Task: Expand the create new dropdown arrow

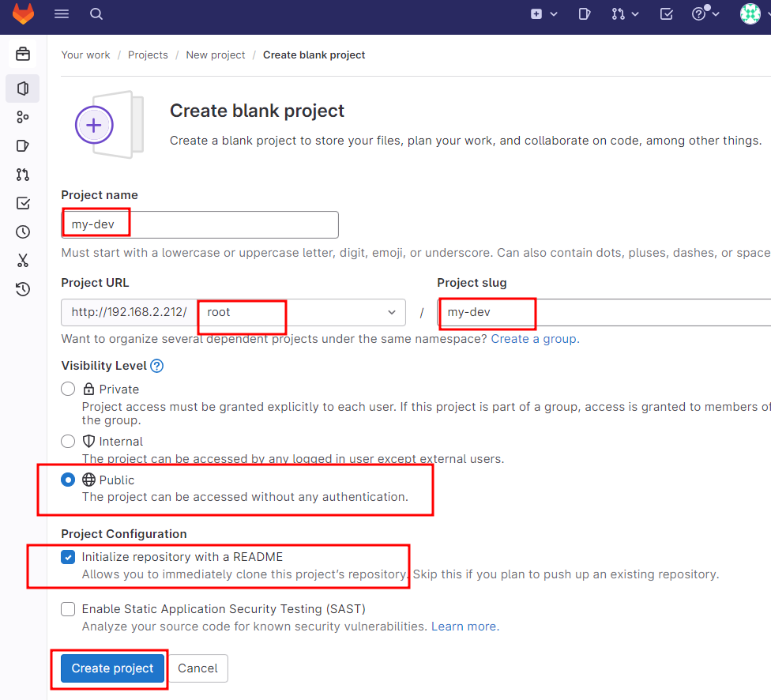Action: [x=554, y=14]
